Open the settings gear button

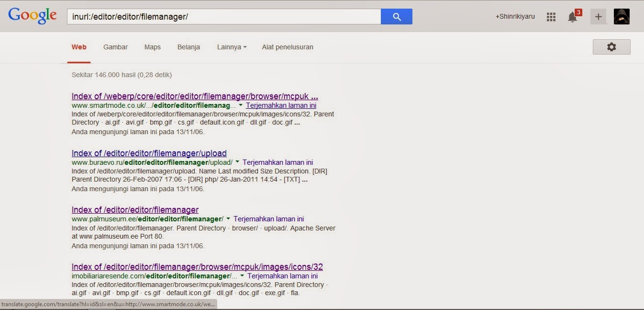coord(611,47)
